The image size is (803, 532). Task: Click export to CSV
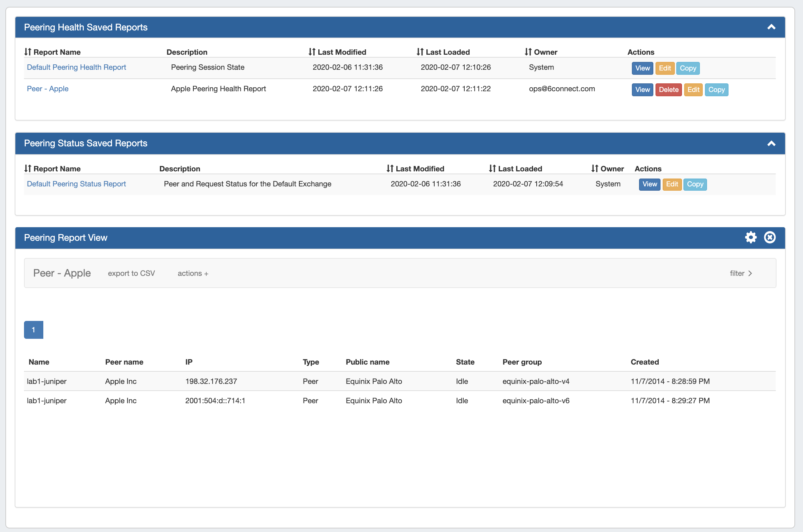(131, 273)
